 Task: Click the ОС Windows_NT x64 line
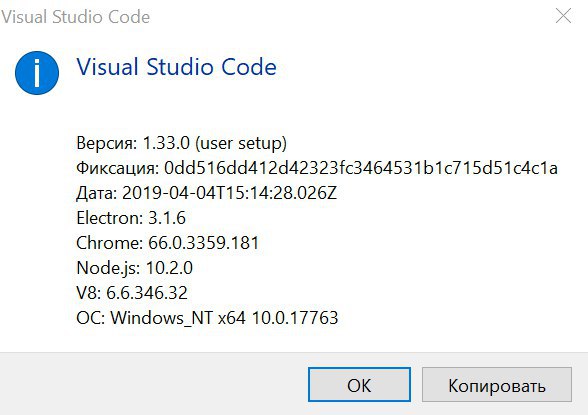[x=207, y=318]
